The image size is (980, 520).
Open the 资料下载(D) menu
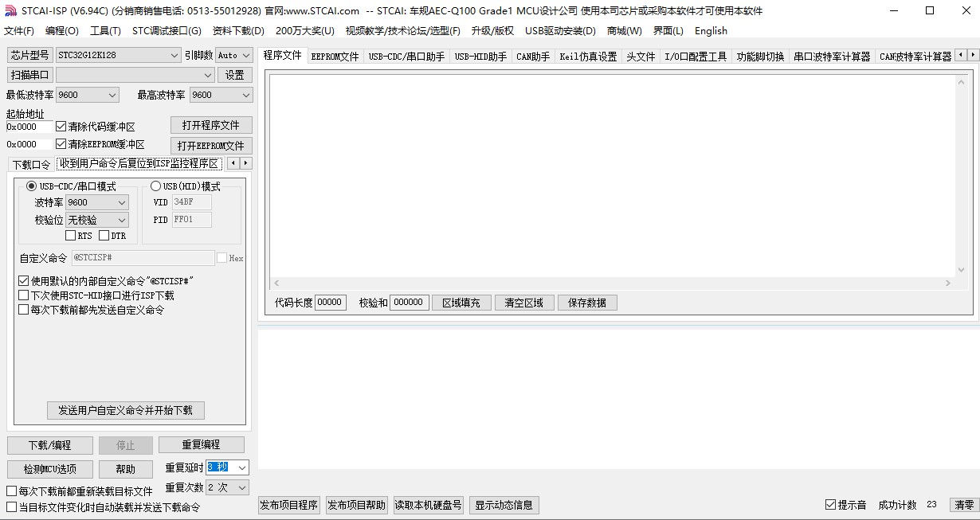tap(238, 30)
